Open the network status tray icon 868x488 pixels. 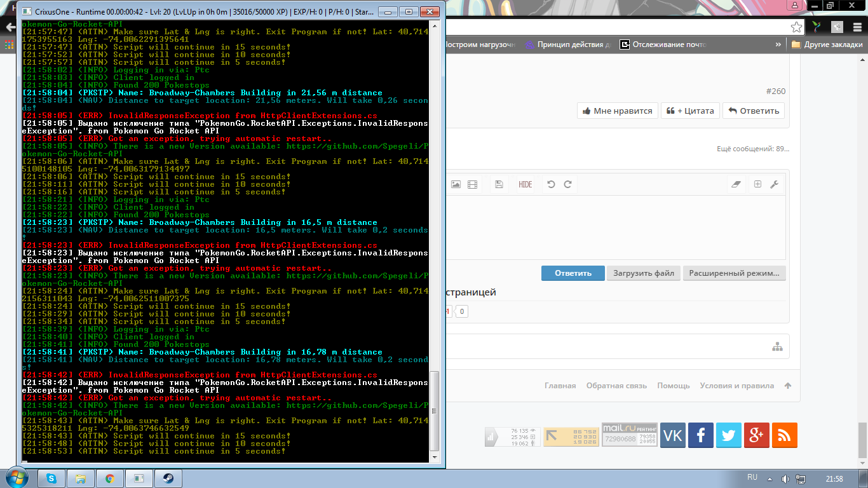click(801, 478)
